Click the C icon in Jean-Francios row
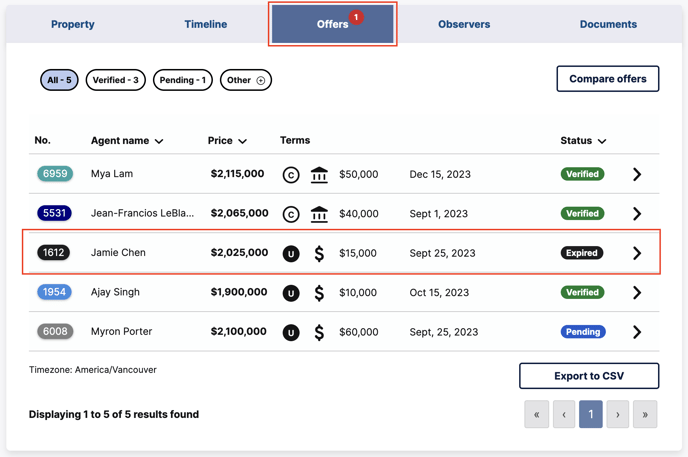This screenshot has height=457, width=688. 291,214
